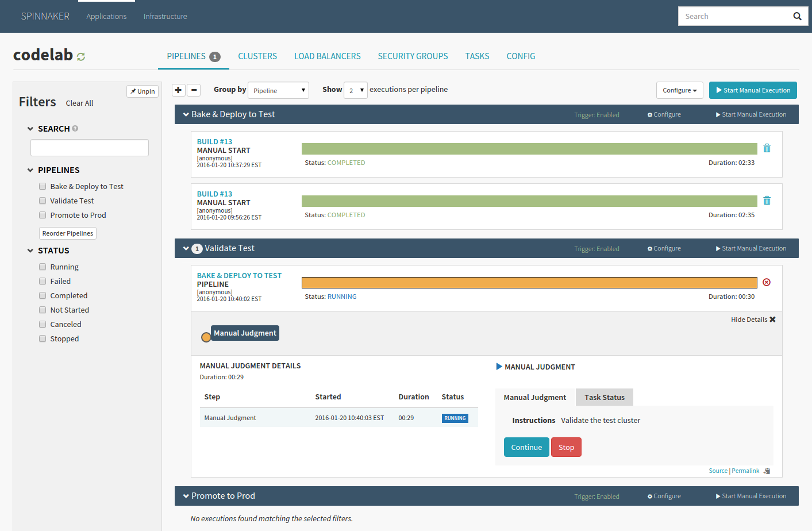This screenshot has height=531, width=812.
Task: Check the Canceled status filter
Action: pyautogui.click(x=43, y=324)
